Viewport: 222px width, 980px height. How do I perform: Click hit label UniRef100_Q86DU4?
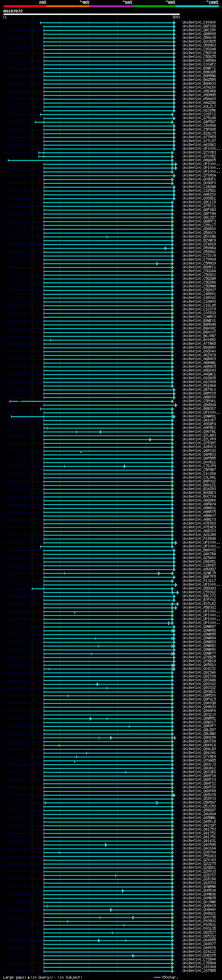(199, 405)
